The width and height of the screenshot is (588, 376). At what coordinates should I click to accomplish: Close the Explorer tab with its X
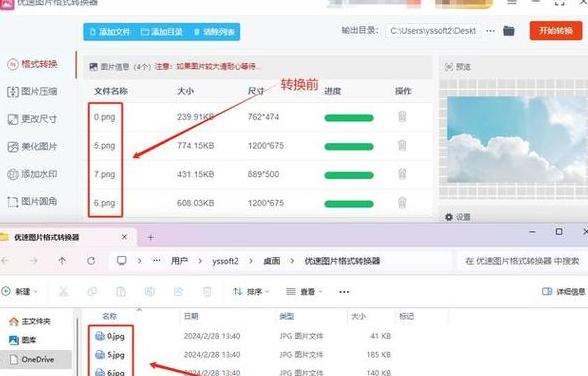(124, 237)
